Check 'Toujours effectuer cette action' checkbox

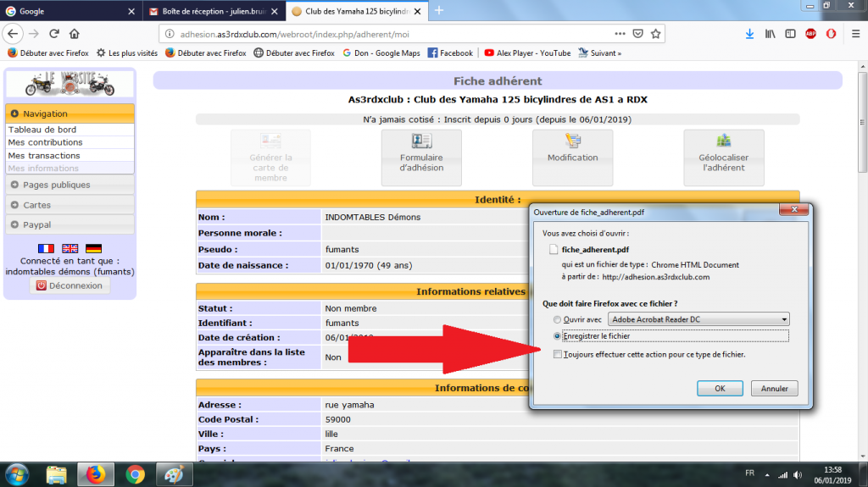click(557, 354)
